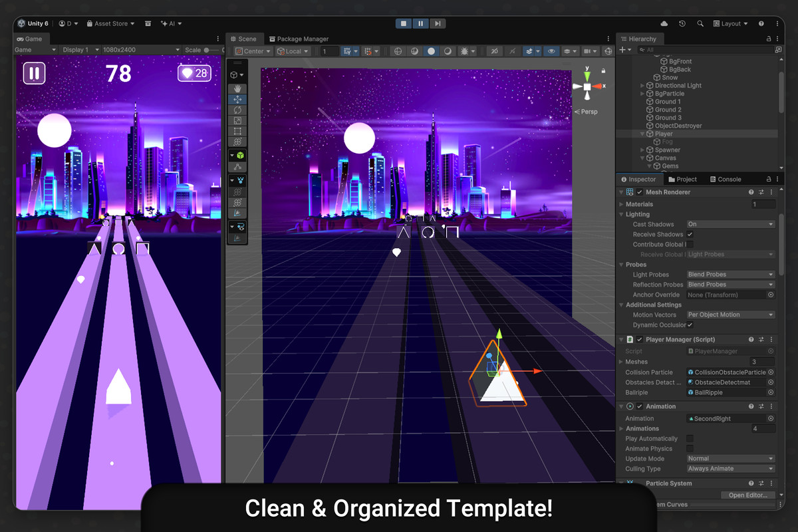Select the Scale tool in the Scene tools
This screenshot has height=532, width=798.
point(238,120)
